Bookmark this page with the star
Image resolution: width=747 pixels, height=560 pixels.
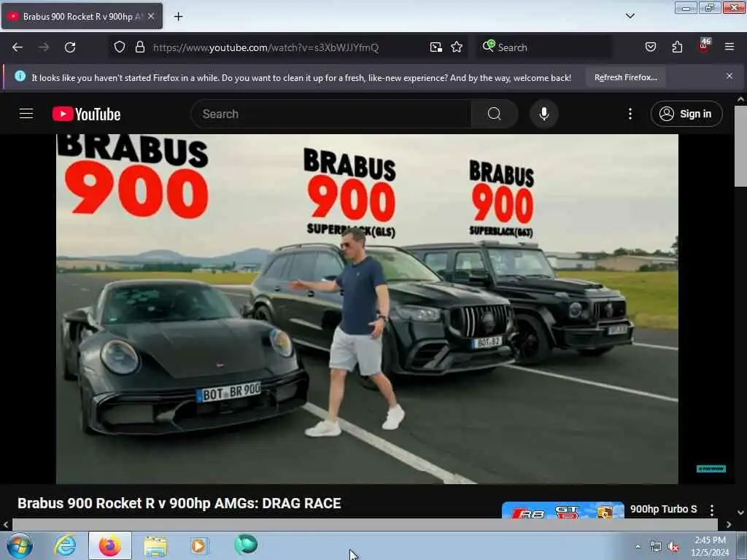coord(457,47)
